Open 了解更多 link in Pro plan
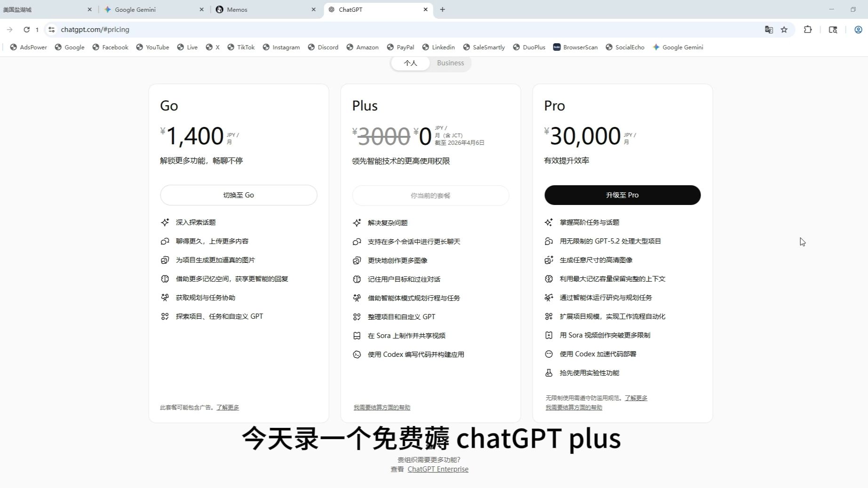This screenshot has width=868, height=488. pos(636,398)
